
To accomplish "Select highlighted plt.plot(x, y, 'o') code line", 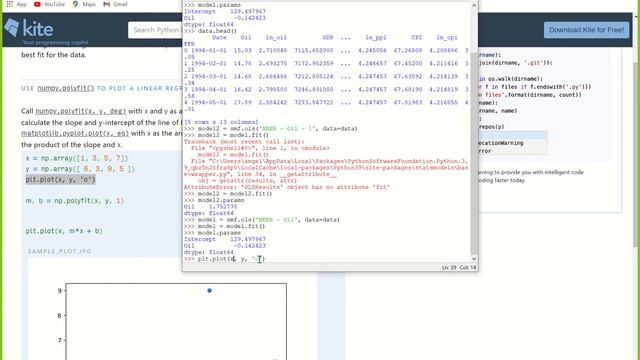I will (x=60, y=180).
